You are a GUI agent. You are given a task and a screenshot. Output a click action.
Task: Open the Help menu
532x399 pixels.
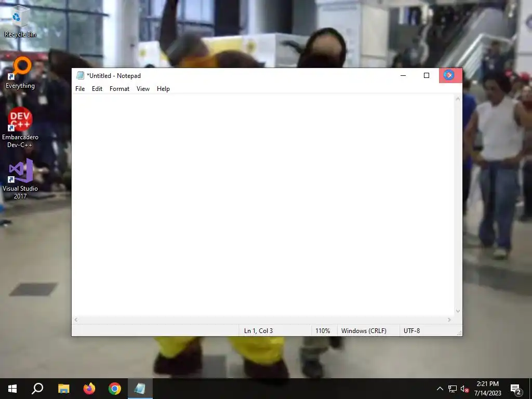click(x=163, y=88)
